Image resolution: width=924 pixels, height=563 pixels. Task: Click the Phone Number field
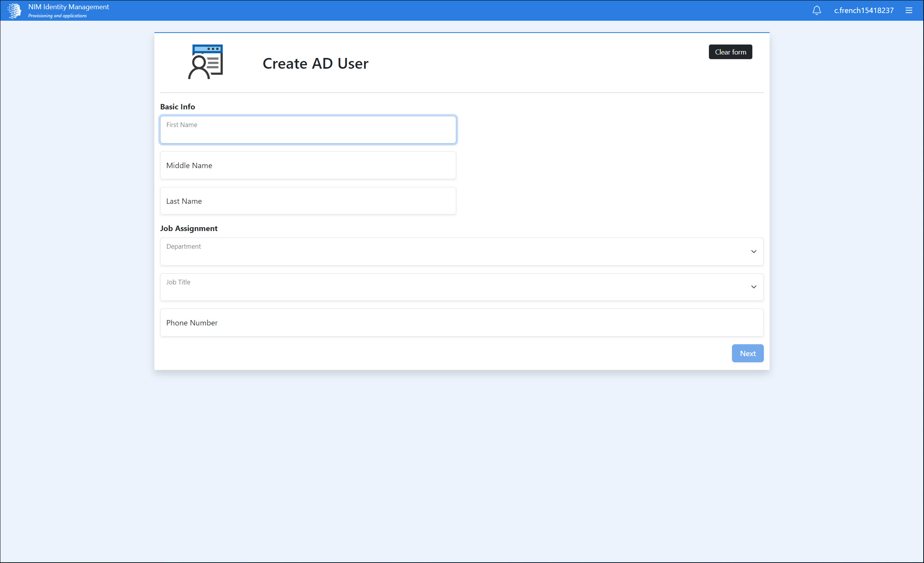pos(462,323)
